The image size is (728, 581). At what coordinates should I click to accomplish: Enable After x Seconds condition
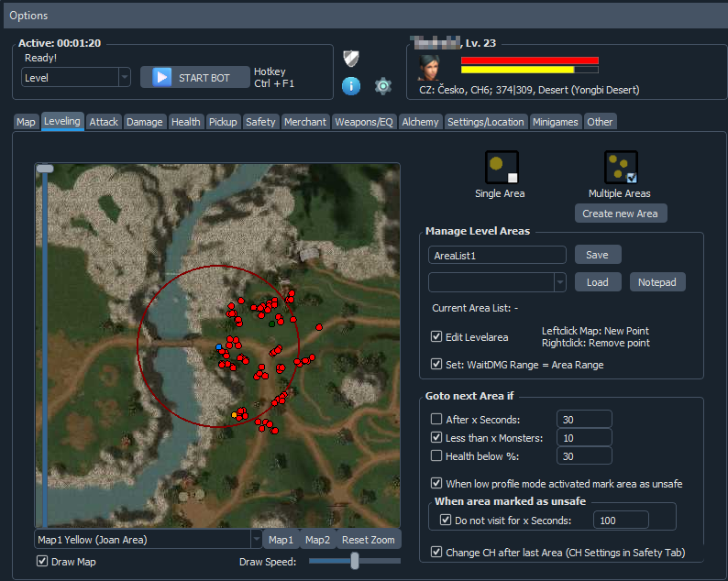(436, 419)
